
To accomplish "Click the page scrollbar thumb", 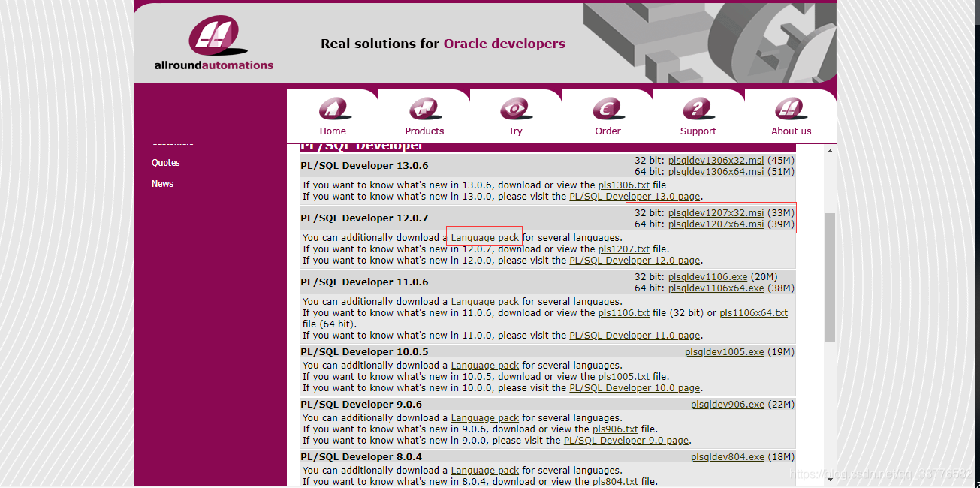I will point(830,276).
